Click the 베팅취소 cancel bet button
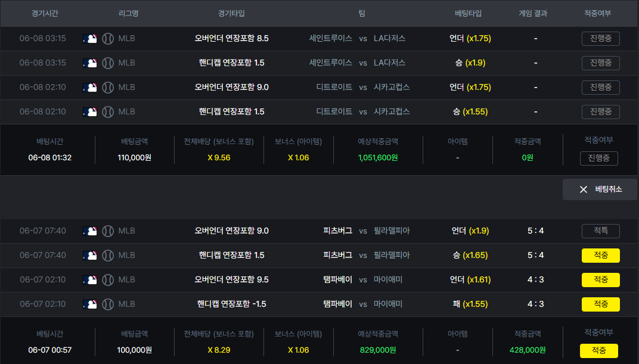The image size is (639, 364). 600,189
